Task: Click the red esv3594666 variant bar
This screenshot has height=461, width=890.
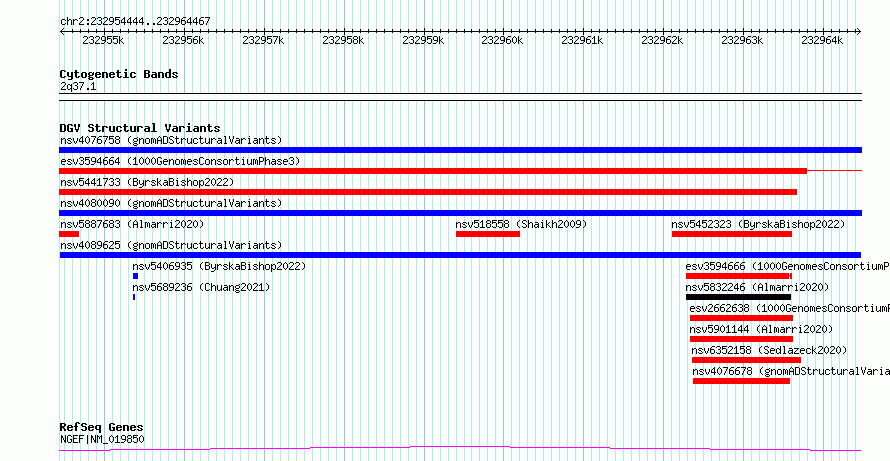Action: point(739,276)
